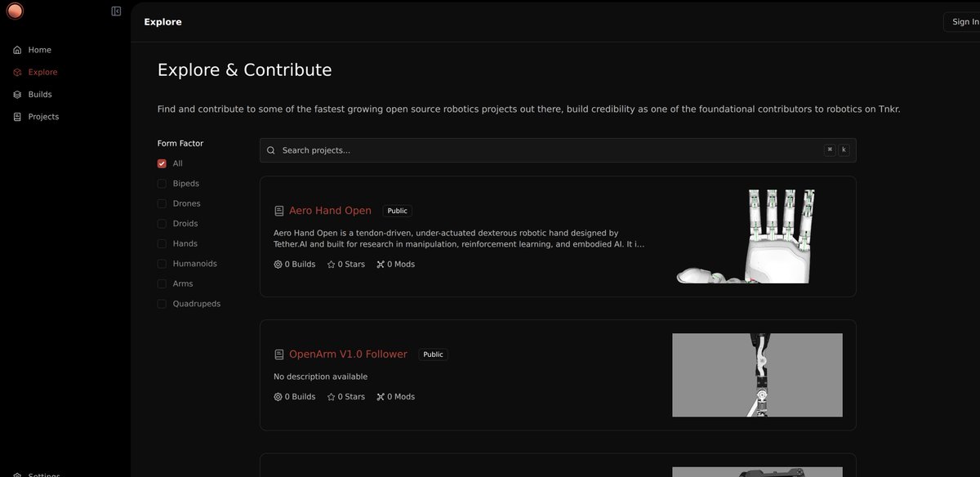Image resolution: width=980 pixels, height=477 pixels.
Task: Check the Bipeds filter checkbox
Action: pos(162,184)
